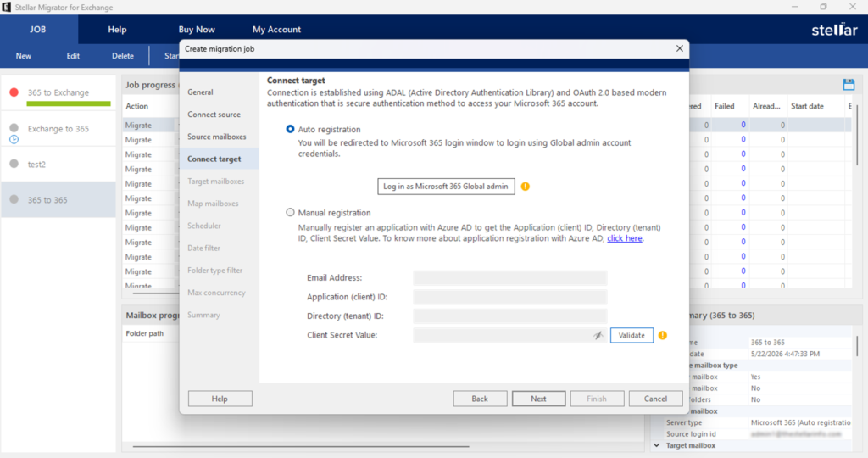This screenshot has height=458, width=868.
Task: Select Auto registration radio button
Action: 290,129
